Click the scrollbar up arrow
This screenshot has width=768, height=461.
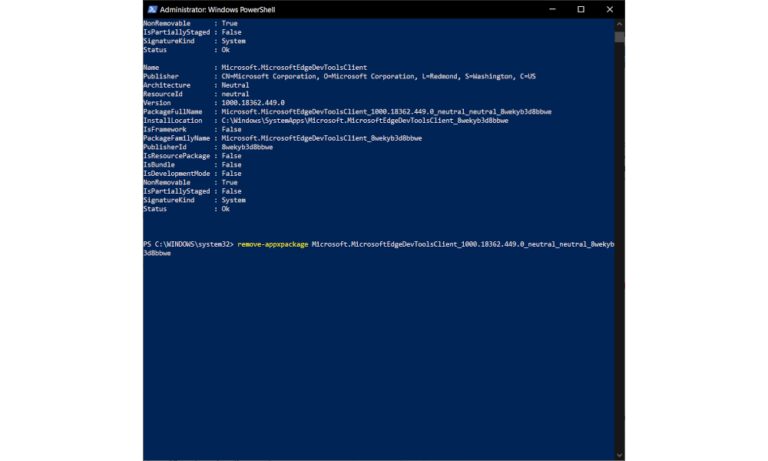click(620, 24)
